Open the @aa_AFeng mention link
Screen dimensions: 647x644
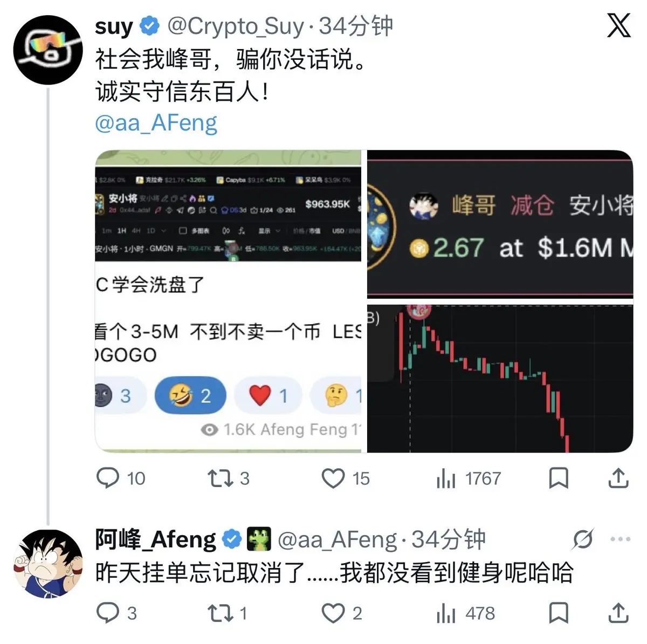(156, 123)
